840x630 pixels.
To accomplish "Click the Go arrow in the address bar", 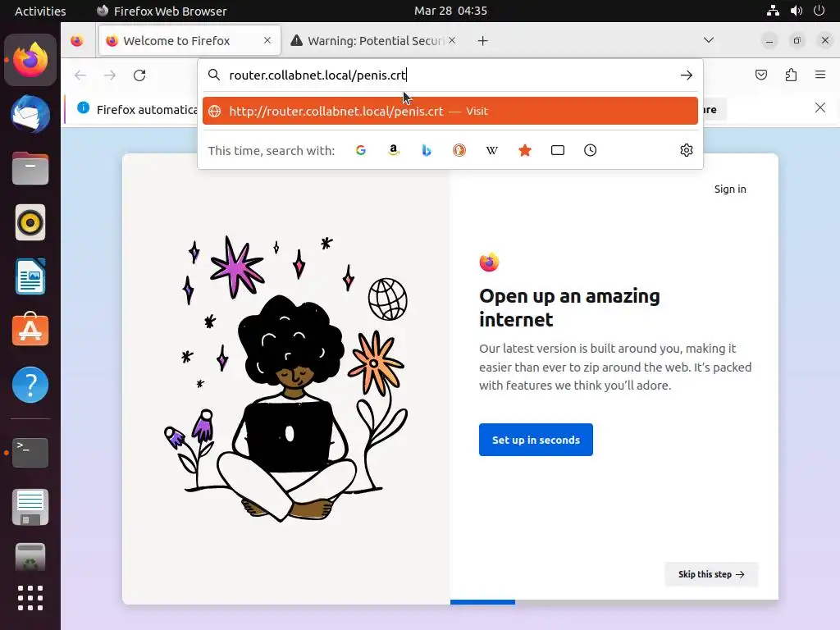I will tap(687, 75).
